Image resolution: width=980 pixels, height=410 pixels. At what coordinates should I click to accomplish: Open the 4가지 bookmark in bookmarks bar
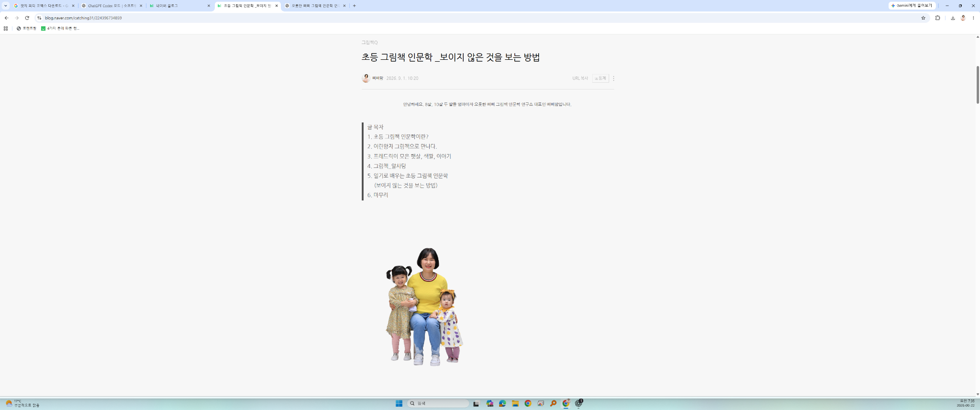pos(60,28)
